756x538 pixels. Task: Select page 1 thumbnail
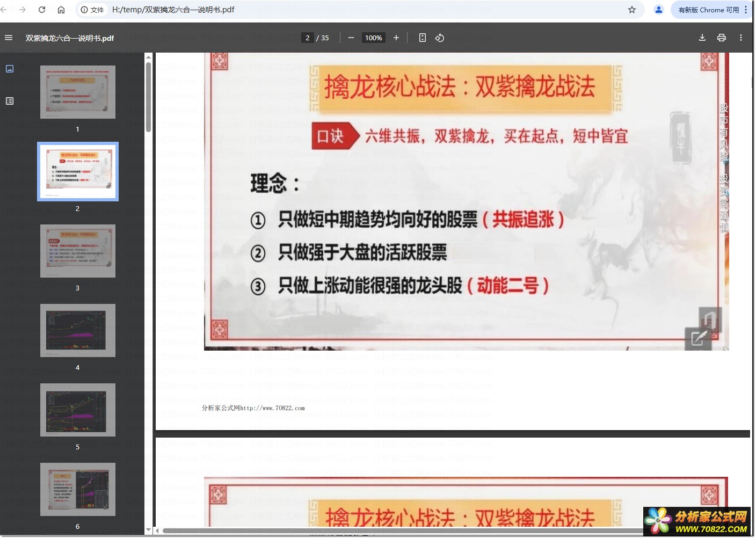pyautogui.click(x=78, y=92)
